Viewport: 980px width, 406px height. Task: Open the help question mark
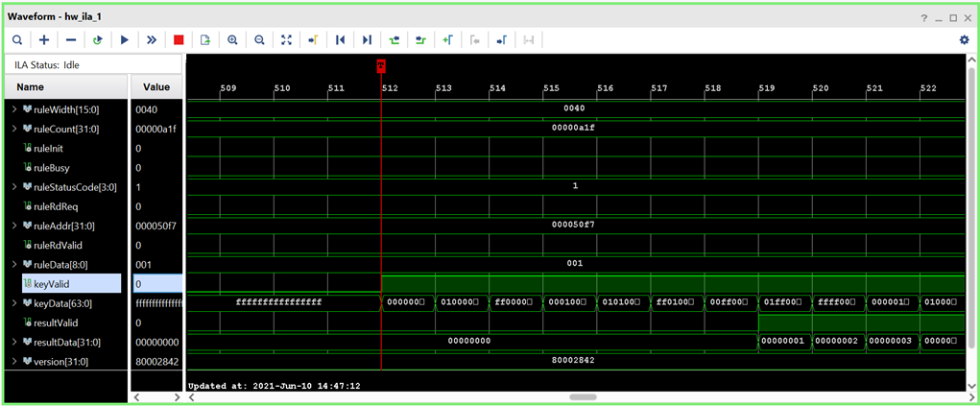click(923, 18)
